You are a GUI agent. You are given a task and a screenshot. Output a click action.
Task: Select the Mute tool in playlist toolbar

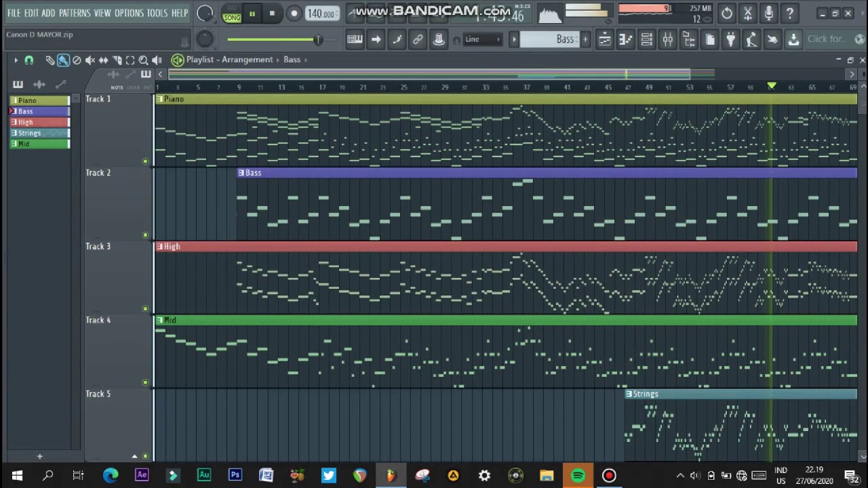(x=90, y=60)
